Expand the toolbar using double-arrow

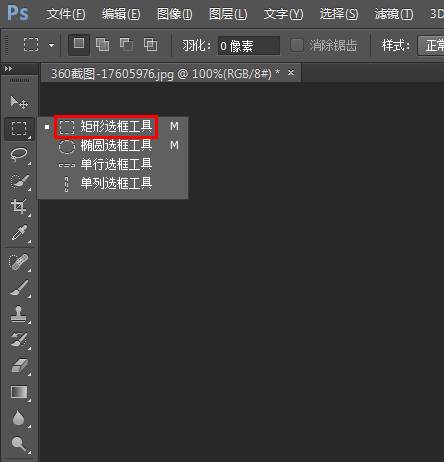[9, 69]
